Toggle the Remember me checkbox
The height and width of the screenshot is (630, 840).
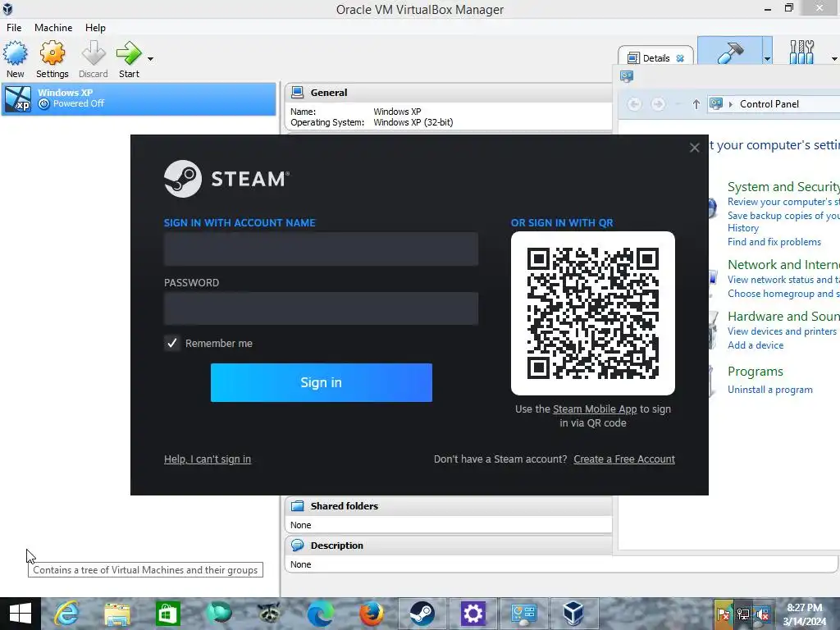[x=172, y=343]
